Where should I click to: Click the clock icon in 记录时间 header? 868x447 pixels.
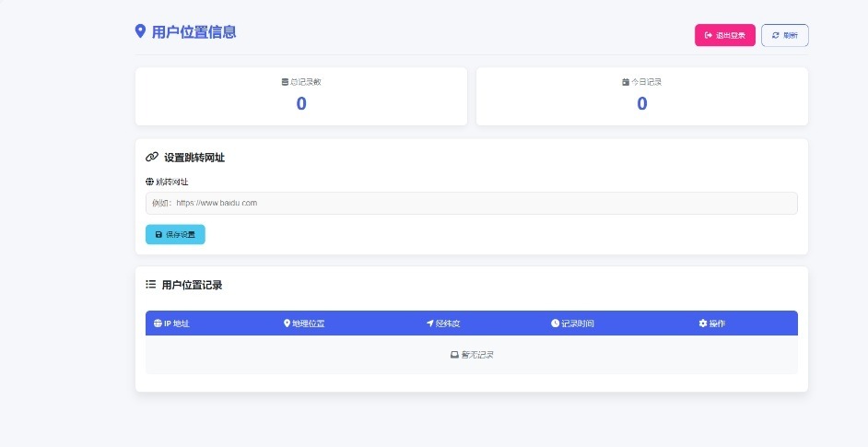pos(555,323)
